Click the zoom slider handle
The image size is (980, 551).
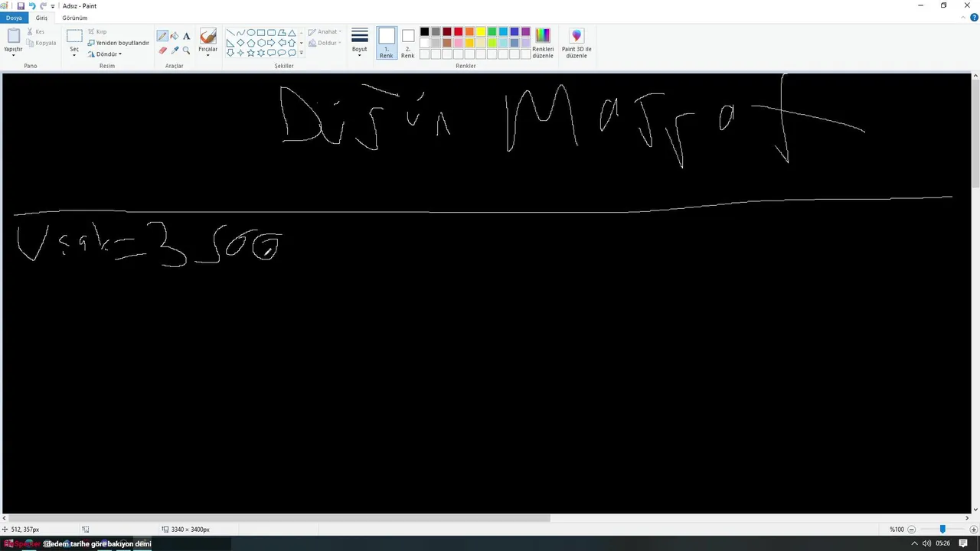942,530
